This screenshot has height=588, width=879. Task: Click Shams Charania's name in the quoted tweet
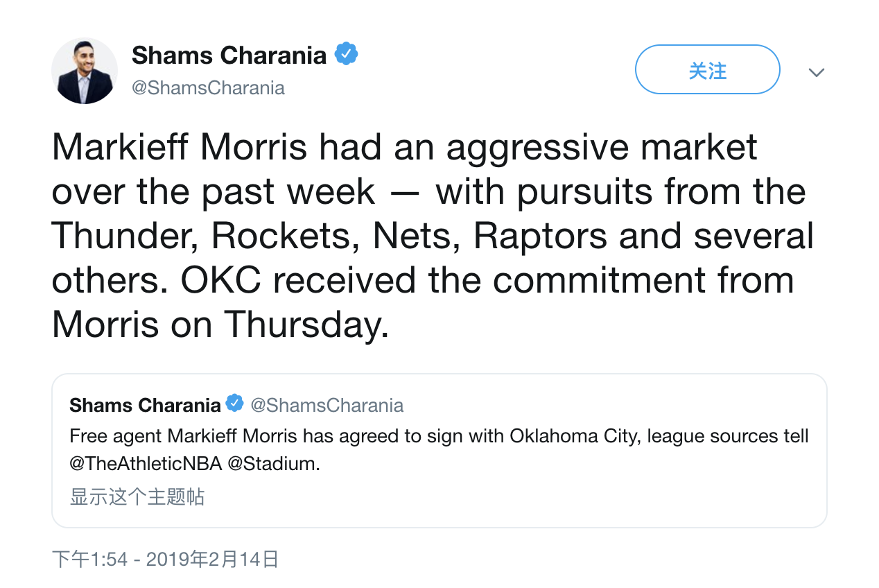[x=145, y=405]
